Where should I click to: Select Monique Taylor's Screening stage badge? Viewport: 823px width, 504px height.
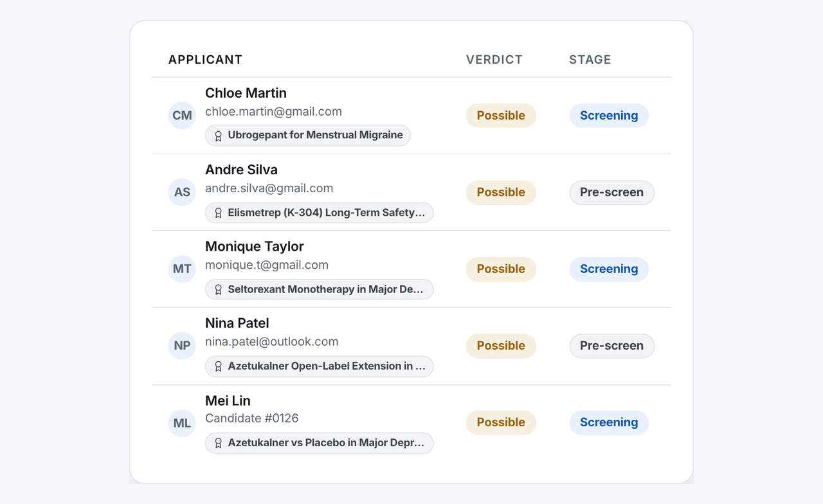(x=609, y=269)
